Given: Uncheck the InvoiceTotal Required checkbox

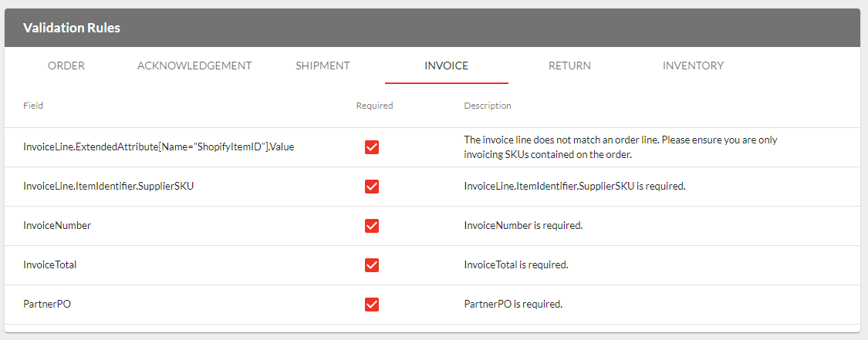Looking at the screenshot, I should 371,265.
